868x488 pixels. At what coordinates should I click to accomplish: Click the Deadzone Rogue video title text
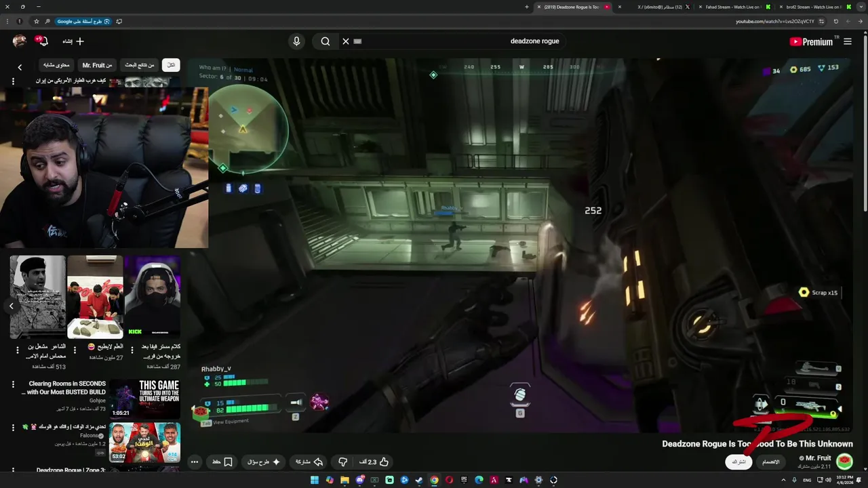(757, 444)
